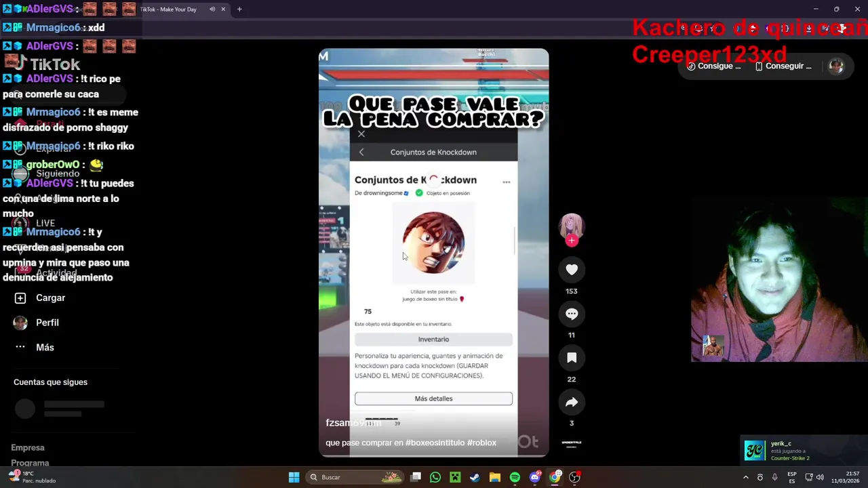Image resolution: width=868 pixels, height=488 pixels.
Task: Click the plus icon beside Cargar
Action: [x=20, y=298]
